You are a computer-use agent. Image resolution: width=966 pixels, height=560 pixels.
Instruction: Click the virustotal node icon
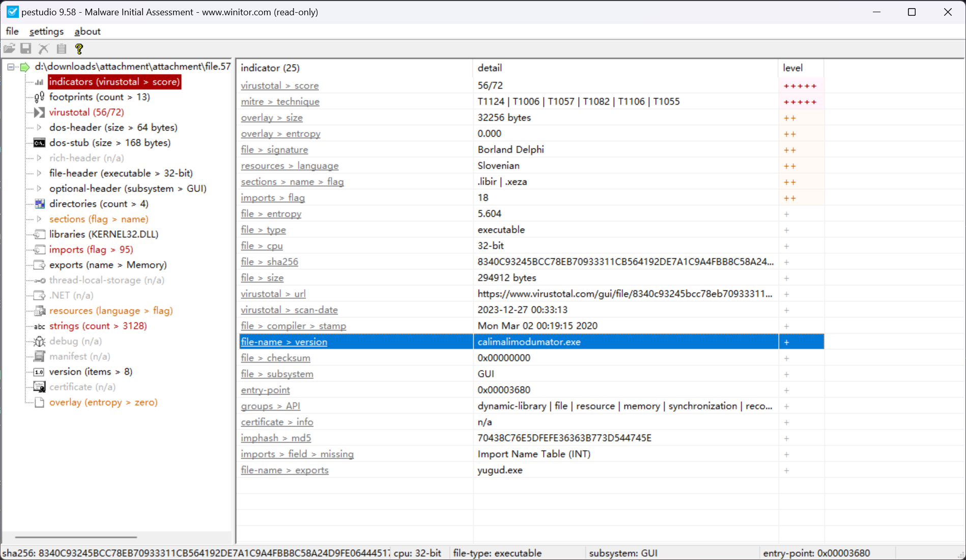[39, 112]
